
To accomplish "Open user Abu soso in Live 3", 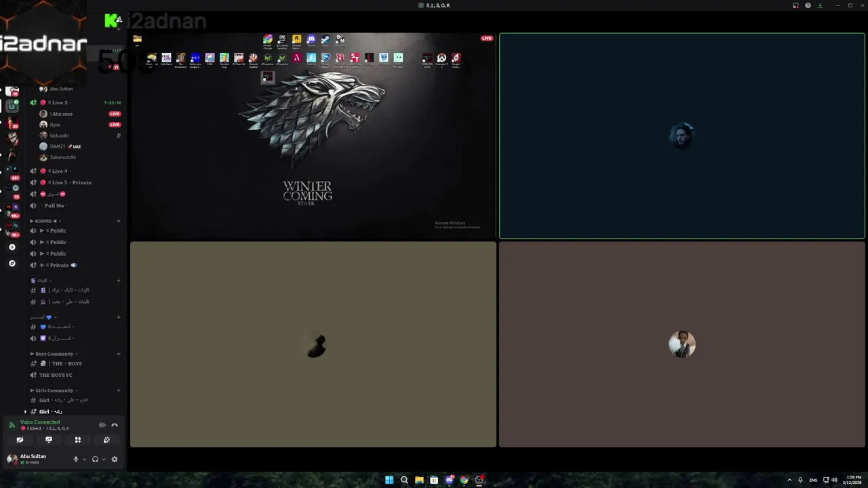I will click(x=80, y=114).
